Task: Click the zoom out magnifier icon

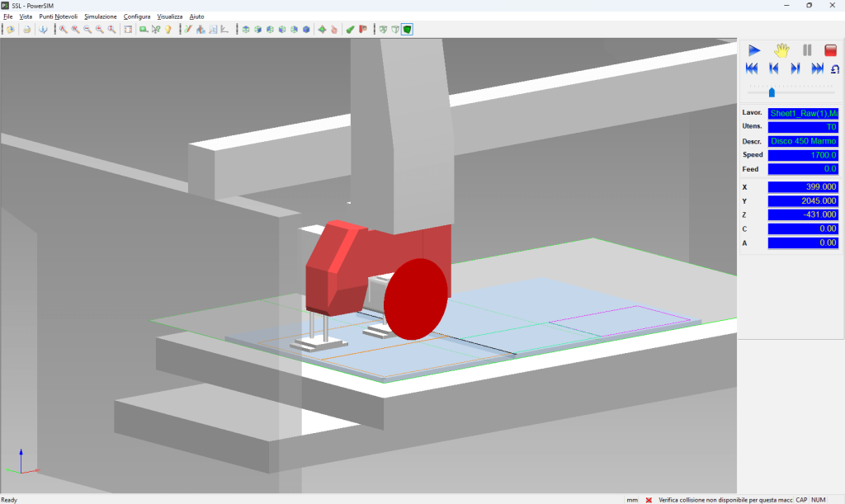Action: tap(87, 30)
